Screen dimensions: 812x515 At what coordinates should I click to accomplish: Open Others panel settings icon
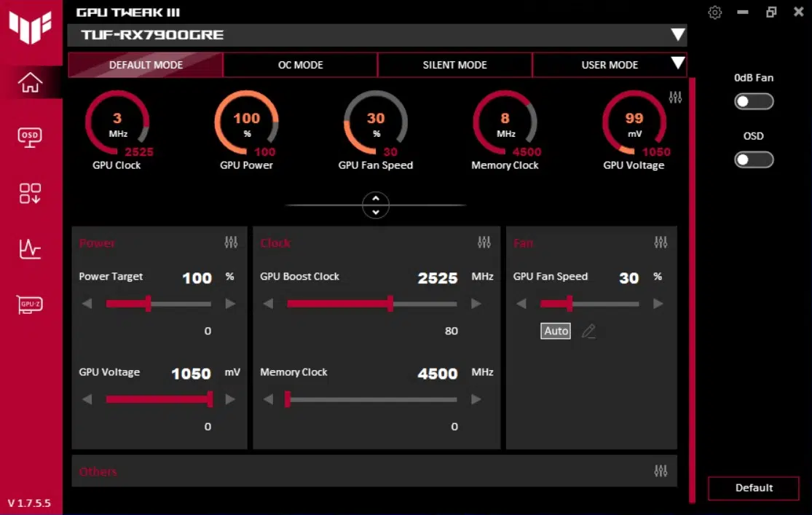click(x=661, y=471)
